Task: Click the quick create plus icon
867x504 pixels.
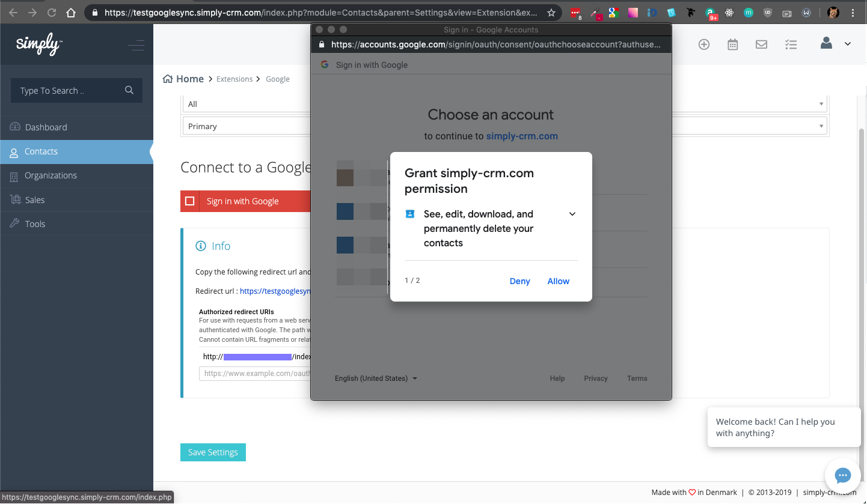Action: click(704, 44)
